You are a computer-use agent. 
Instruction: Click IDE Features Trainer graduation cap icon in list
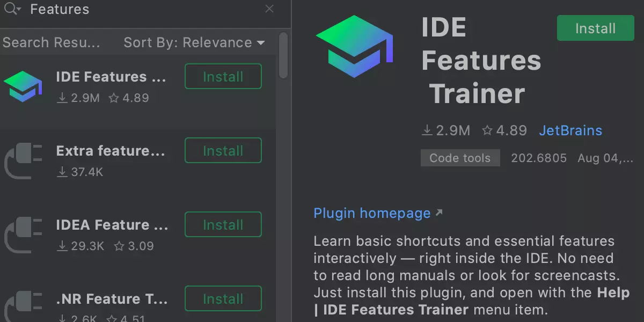(23, 86)
